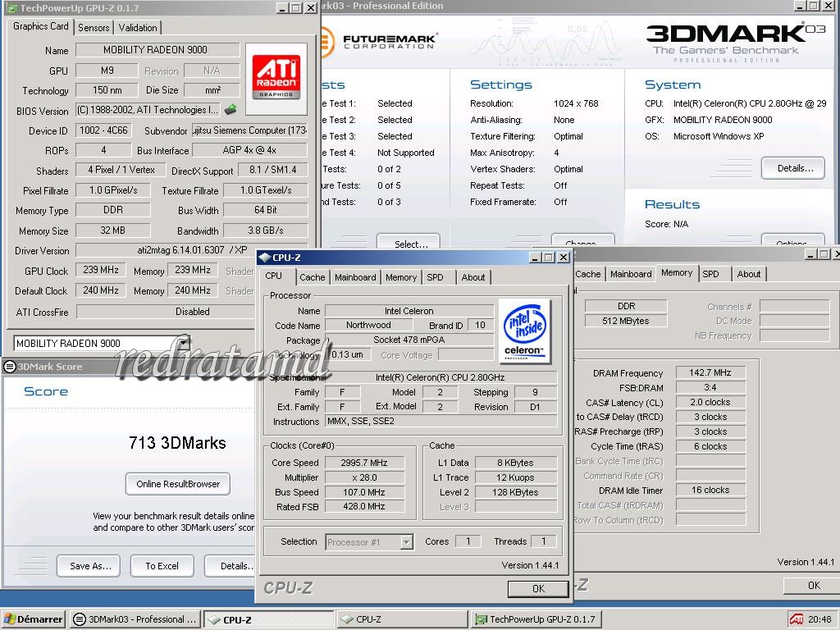840x630 pixels.
Task: Click Details... under System in 3DMark03
Action: (x=793, y=168)
